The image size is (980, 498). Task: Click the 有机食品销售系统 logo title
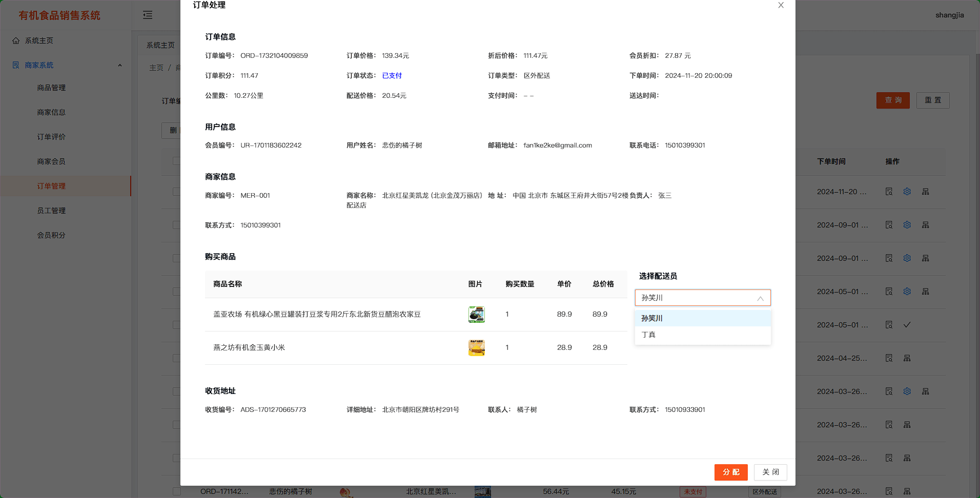point(59,15)
